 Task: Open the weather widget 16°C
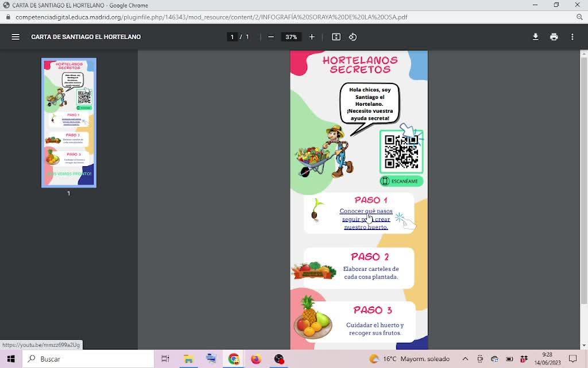click(x=409, y=359)
